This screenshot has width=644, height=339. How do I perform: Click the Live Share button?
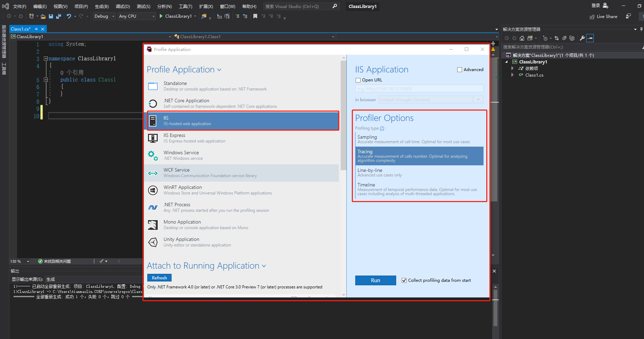603,17
